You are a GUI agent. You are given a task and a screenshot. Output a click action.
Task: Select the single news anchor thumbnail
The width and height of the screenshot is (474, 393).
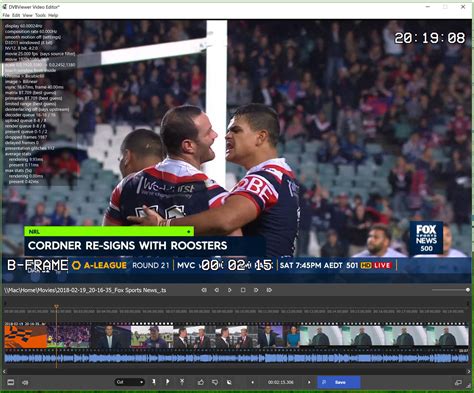point(111,337)
